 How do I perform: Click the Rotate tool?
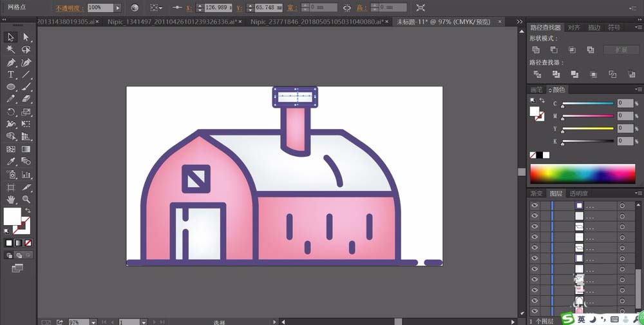pyautogui.click(x=11, y=112)
